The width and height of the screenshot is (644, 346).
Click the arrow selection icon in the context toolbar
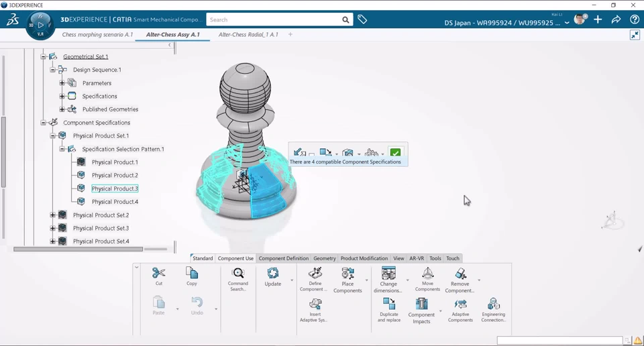(x=299, y=153)
